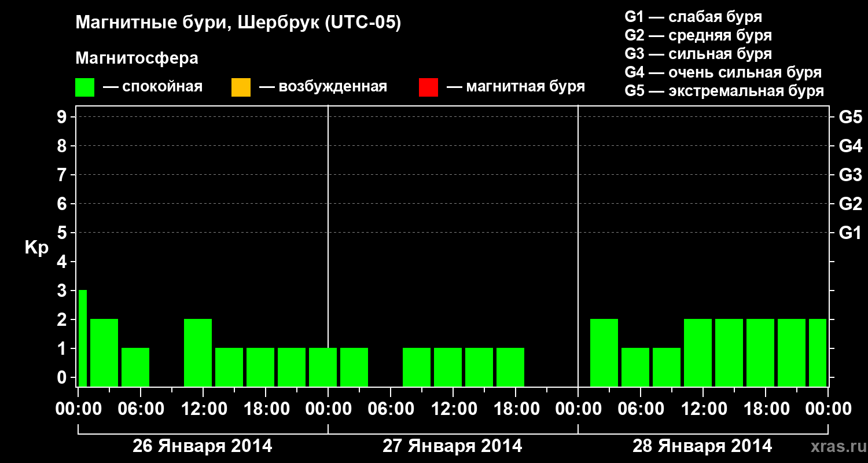Click the 'G5 — экстремальная буря' legend line
This screenshot has height=463, width=868.
pyautogui.click(x=724, y=91)
